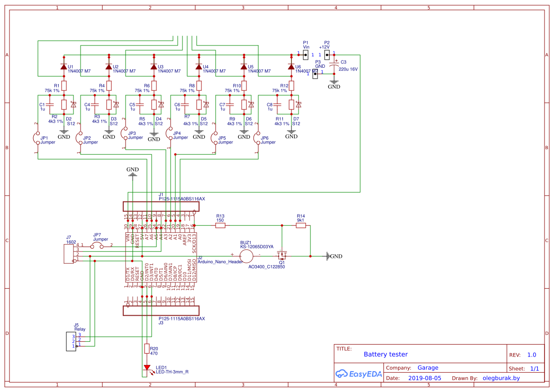Select the JP1 jumper symbol
The height and width of the screenshot is (392, 554).
(36, 139)
